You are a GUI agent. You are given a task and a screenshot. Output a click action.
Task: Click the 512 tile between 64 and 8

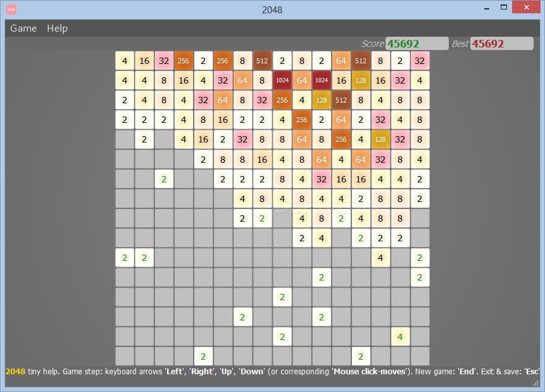point(360,61)
